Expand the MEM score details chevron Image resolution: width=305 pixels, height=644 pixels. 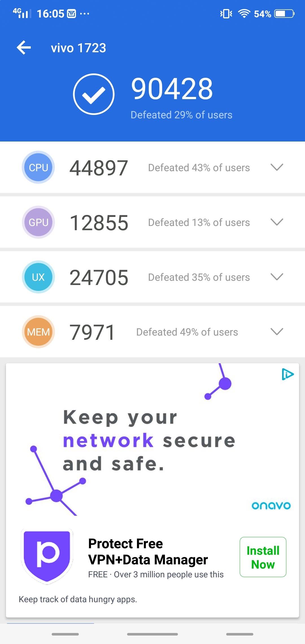pos(277,332)
